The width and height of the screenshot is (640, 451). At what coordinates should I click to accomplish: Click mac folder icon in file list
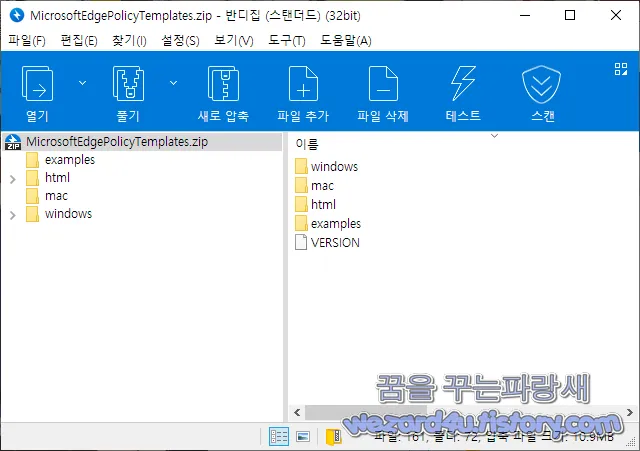coord(301,185)
